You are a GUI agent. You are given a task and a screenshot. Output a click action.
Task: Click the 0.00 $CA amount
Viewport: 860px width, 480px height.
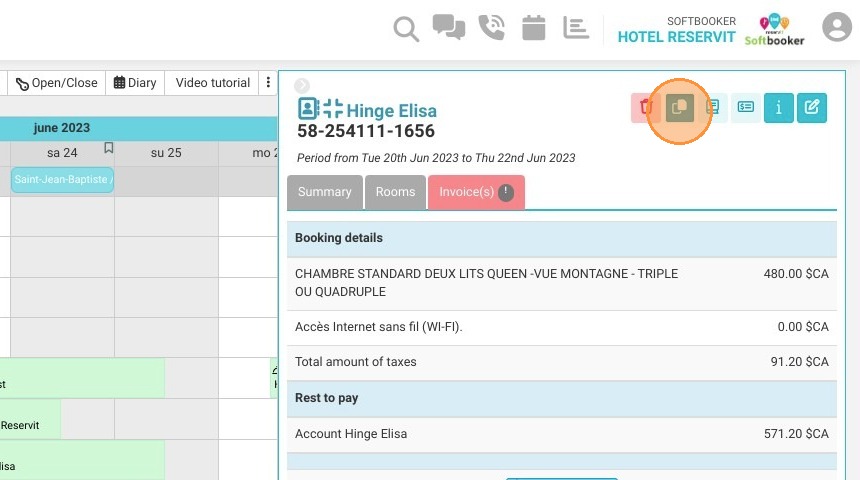tap(803, 327)
